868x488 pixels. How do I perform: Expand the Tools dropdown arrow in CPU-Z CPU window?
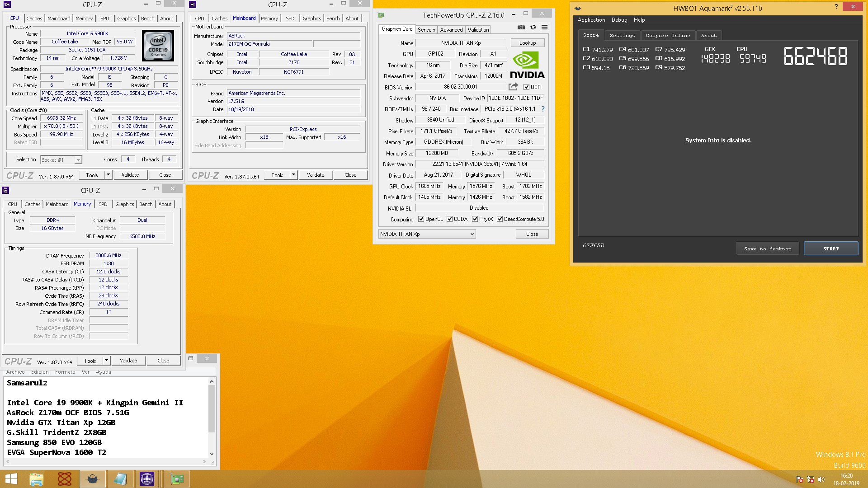coord(108,175)
